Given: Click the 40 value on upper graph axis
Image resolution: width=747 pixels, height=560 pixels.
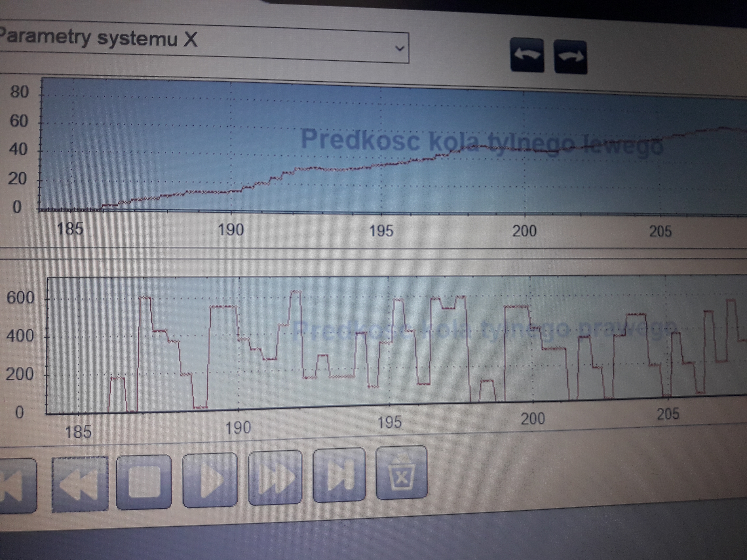Looking at the screenshot, I should coord(18,149).
